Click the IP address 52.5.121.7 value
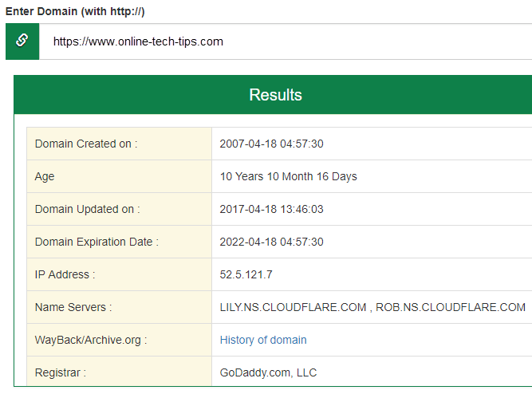 (x=246, y=274)
